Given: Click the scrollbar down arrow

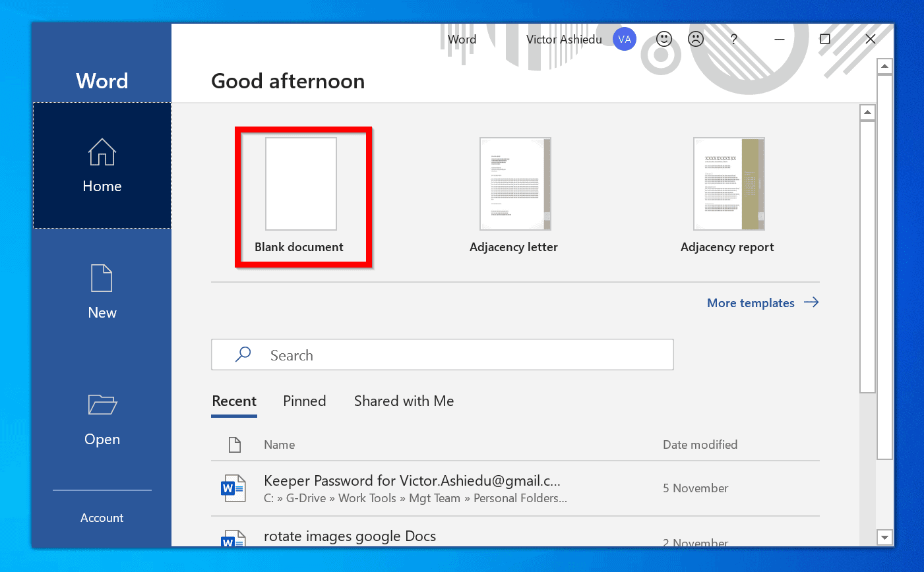Looking at the screenshot, I should pyautogui.click(x=884, y=537).
